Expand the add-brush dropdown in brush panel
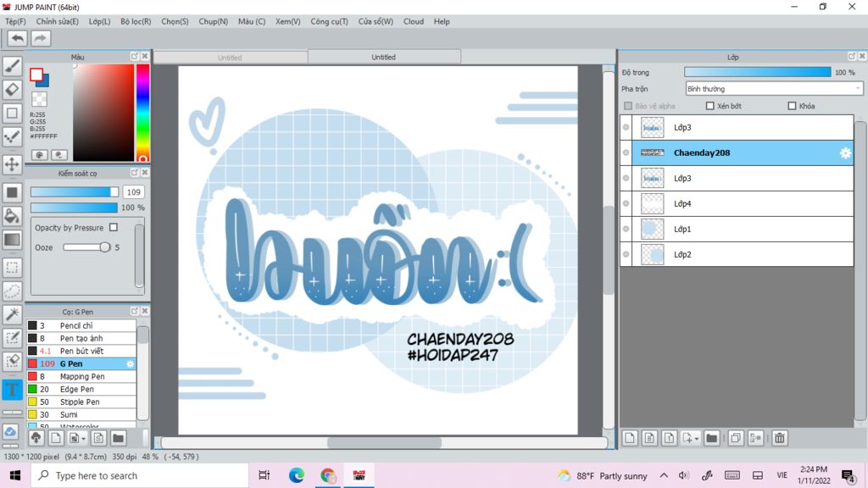The height and width of the screenshot is (488, 868). tap(84, 438)
